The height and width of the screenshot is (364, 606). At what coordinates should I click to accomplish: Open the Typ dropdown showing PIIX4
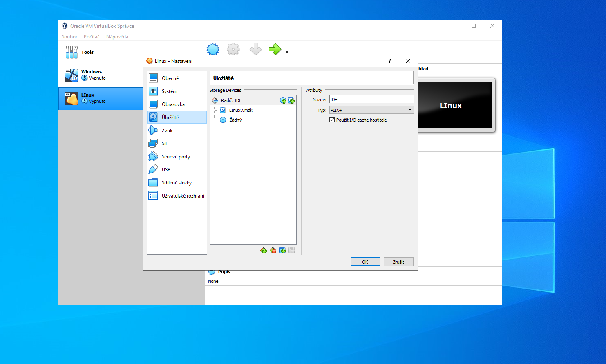(371, 110)
